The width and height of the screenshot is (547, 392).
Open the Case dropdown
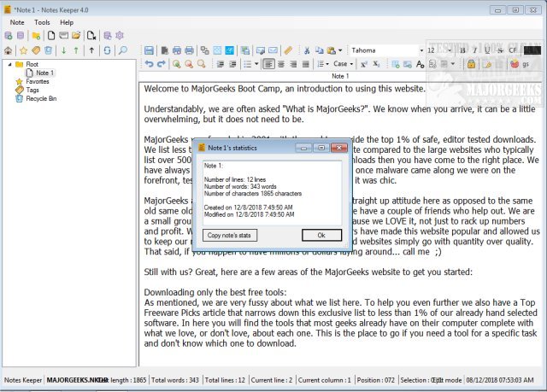pyautogui.click(x=344, y=64)
